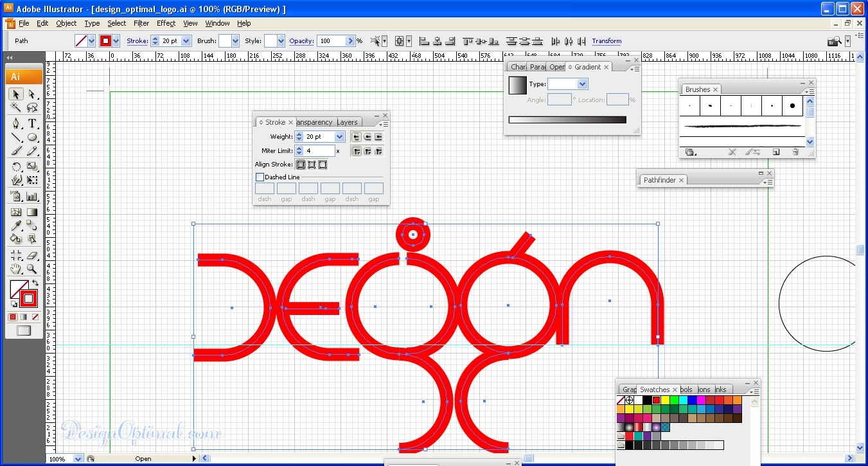Viewport: 868px width, 466px height.
Task: Click the Opacity value field
Action: (x=332, y=40)
